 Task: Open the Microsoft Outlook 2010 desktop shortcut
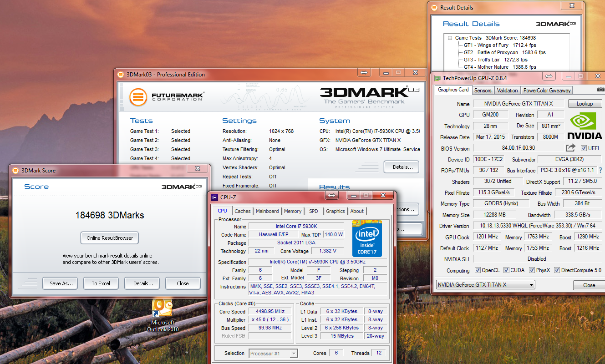tap(163, 315)
